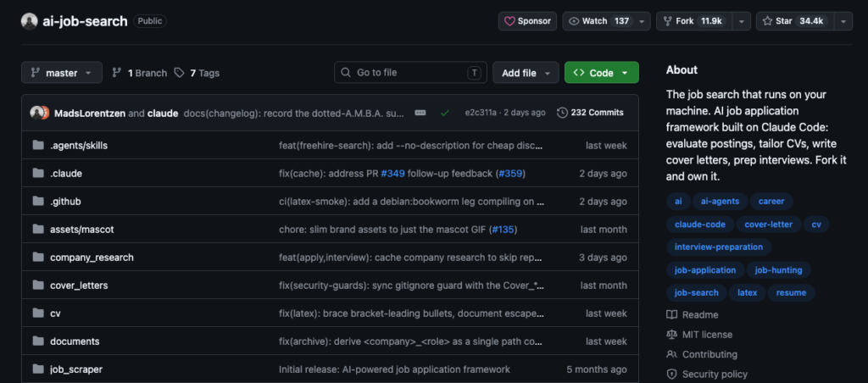Open the job_scraper folder
This screenshot has height=383, width=868.
click(x=76, y=369)
